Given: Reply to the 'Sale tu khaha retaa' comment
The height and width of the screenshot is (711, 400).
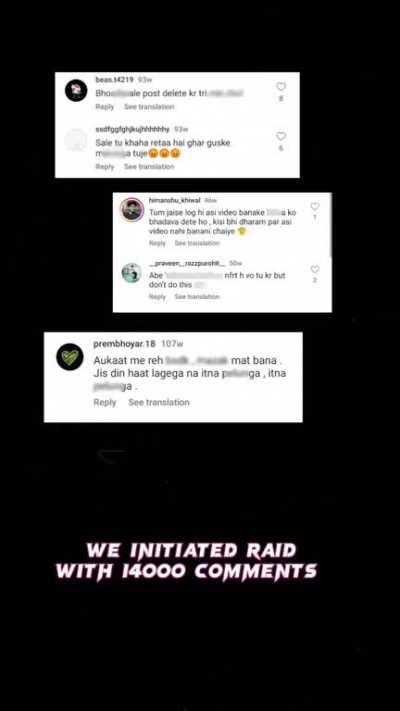Looking at the screenshot, I should click(105, 167).
